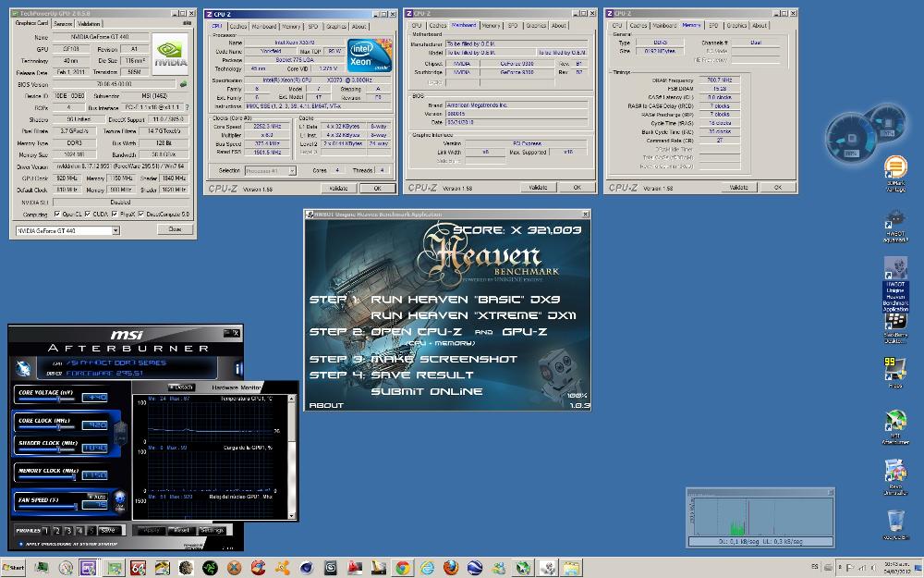Click Validate in the first CPU-Z window
The image size is (924, 578).
coord(338,188)
